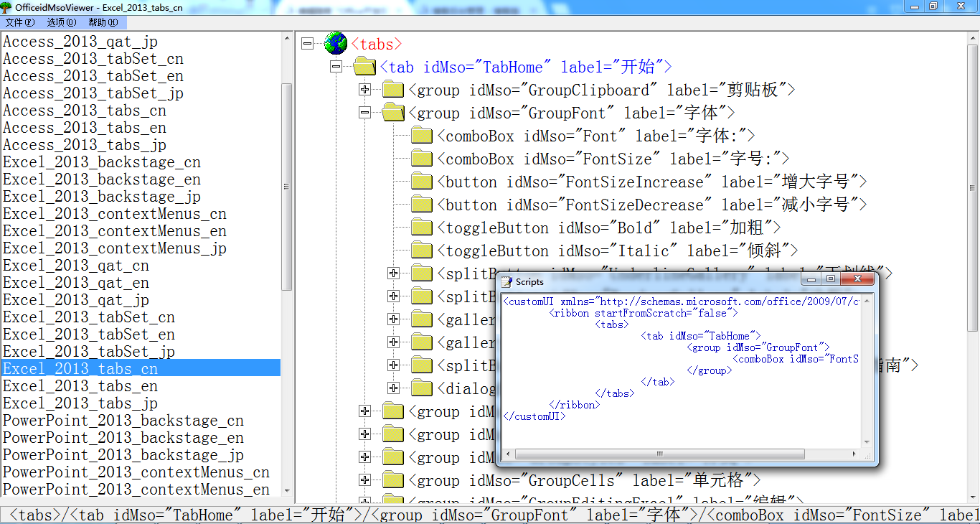Select PowerPoint_2013_contextMenus_cn in the list
980x524 pixels.
pyautogui.click(x=136, y=472)
